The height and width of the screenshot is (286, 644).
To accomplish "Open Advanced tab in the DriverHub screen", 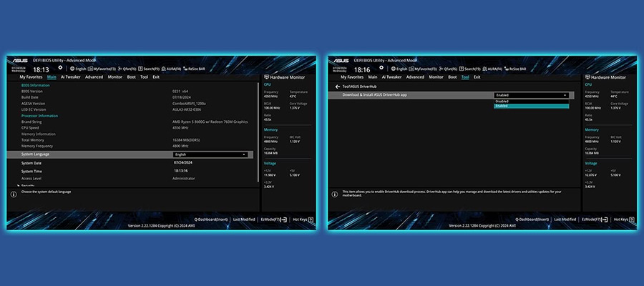I will point(415,77).
